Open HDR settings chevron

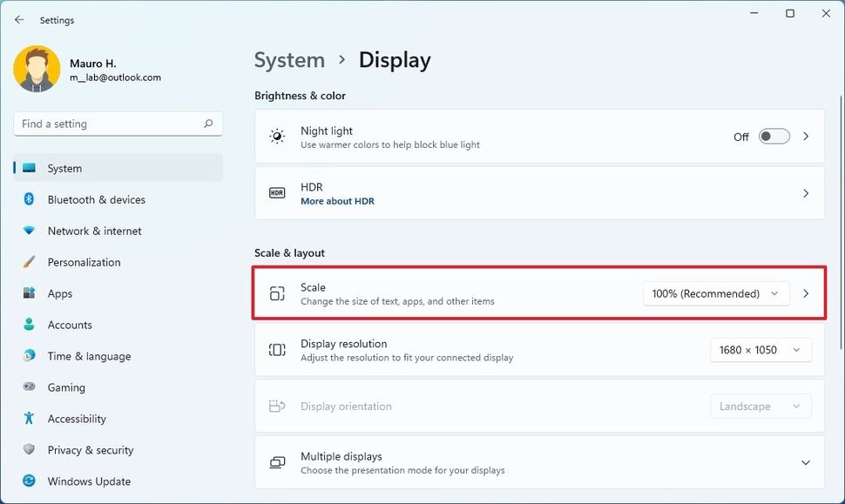806,193
